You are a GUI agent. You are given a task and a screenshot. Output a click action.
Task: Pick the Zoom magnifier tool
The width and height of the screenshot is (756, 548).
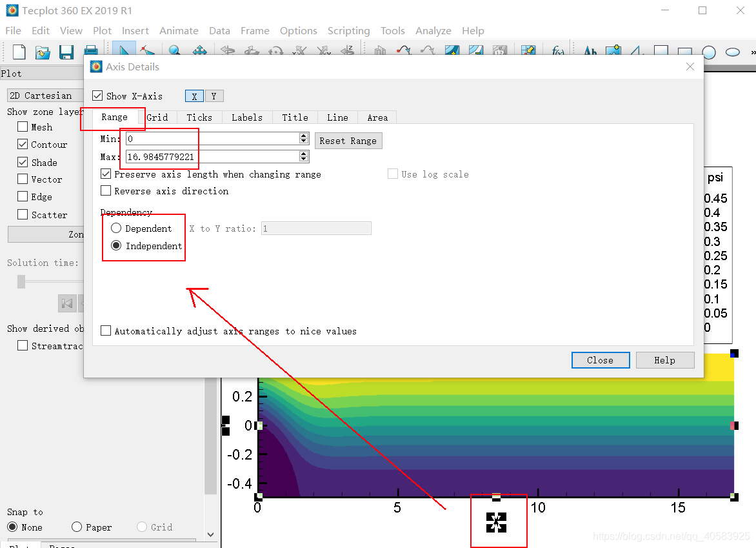coord(175,50)
